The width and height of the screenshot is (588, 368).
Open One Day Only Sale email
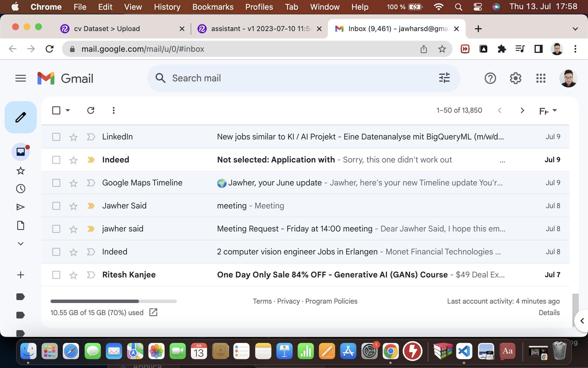coord(305,275)
